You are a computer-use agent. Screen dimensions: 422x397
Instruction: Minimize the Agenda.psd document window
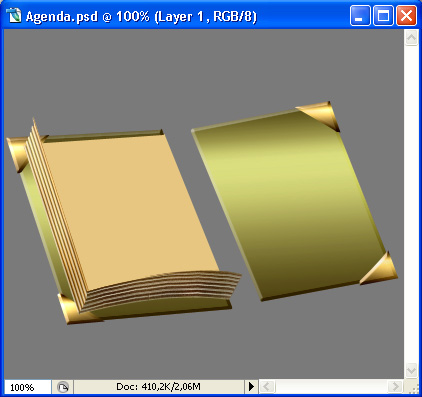pos(360,16)
